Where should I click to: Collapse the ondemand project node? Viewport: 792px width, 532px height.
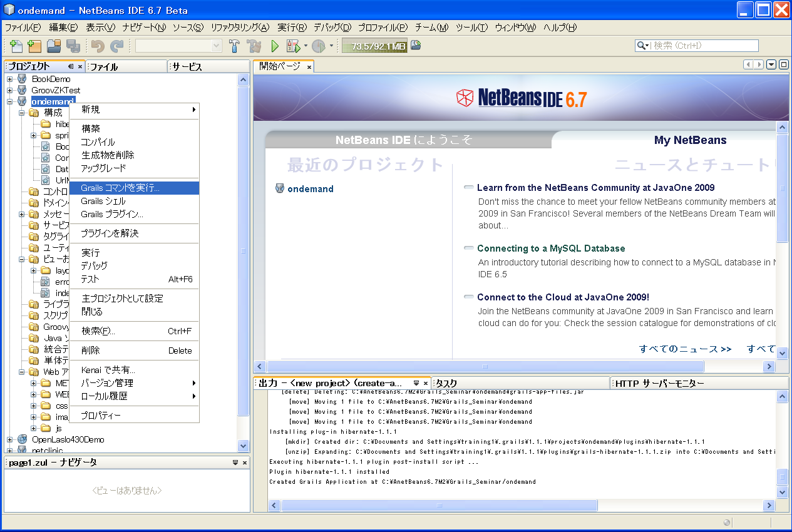pos(10,101)
